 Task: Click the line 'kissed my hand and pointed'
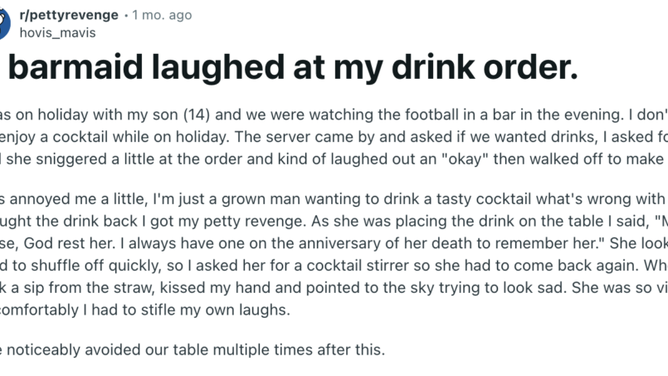(334, 287)
